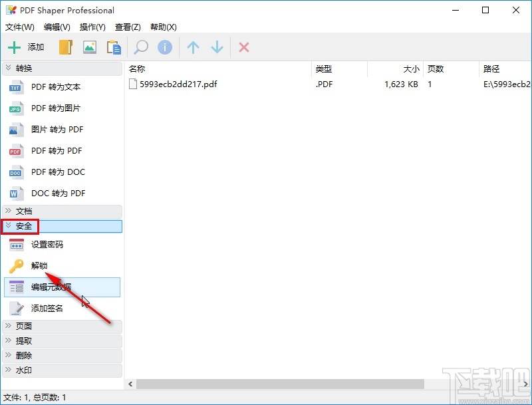
Task: Move the file up with the up arrow icon
Action: tap(192, 47)
